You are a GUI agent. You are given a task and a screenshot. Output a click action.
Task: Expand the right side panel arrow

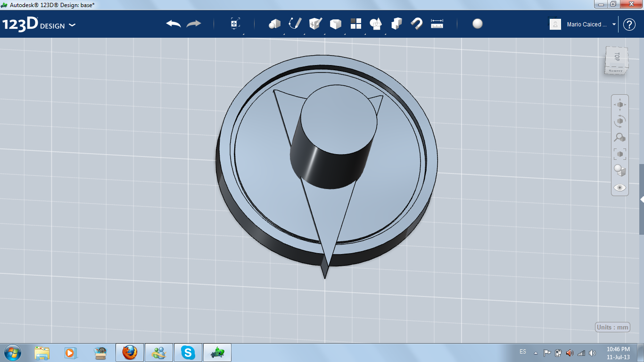click(x=642, y=200)
